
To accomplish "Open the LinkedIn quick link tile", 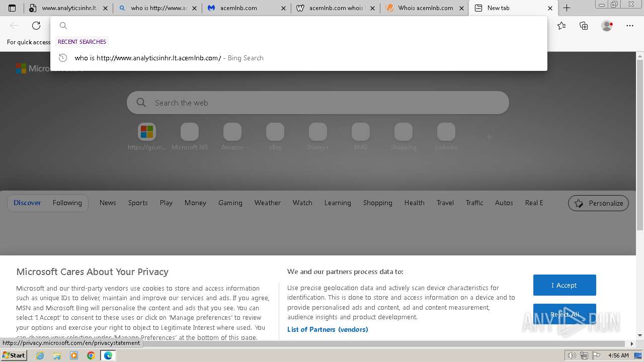I will tap(446, 137).
